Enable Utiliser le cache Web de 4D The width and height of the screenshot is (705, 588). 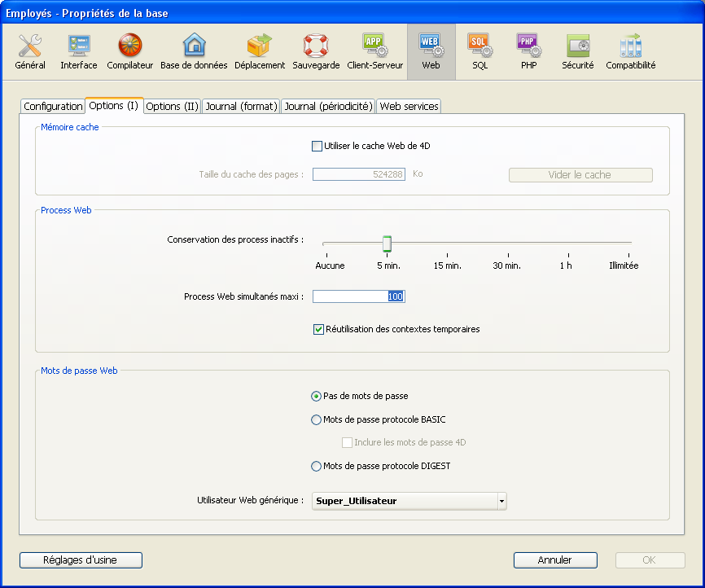pos(317,147)
